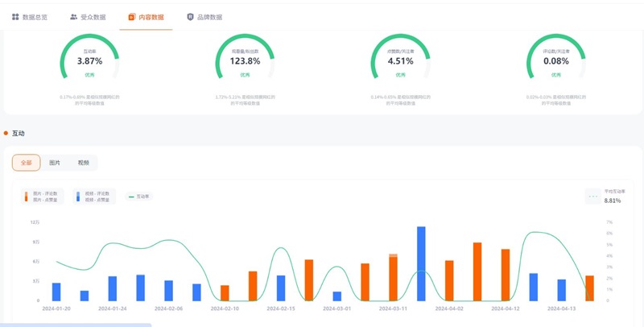Screen dimensions: 644x327
Task: Click the 0.08% 评论数/关注者 gauge
Action: pos(555,61)
